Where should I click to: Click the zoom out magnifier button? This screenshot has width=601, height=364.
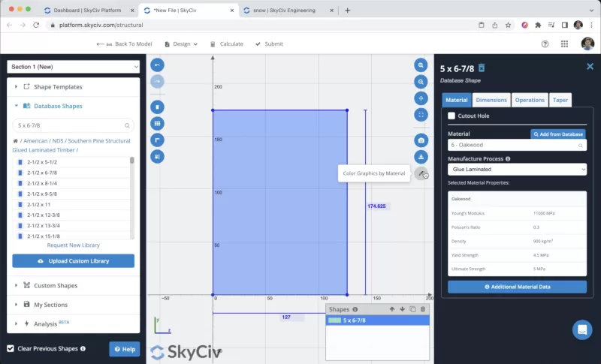421,82
